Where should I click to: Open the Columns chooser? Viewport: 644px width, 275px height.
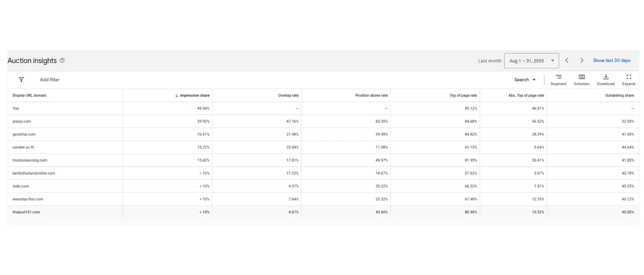point(582,79)
